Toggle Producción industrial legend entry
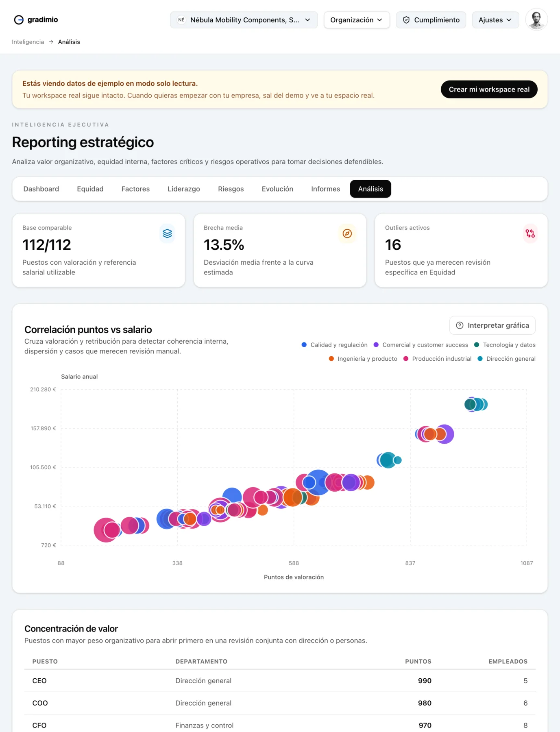The height and width of the screenshot is (732, 560). pyautogui.click(x=437, y=359)
